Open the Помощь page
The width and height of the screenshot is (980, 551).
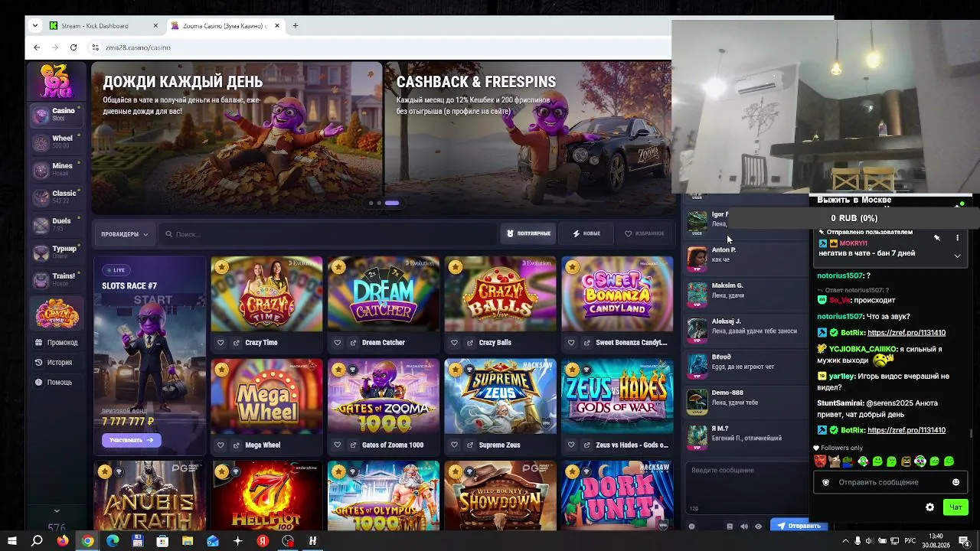tap(54, 383)
